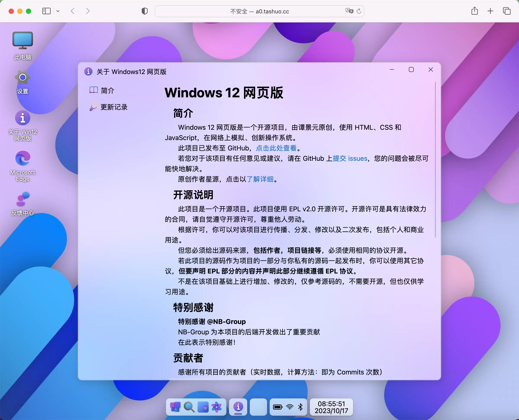Click the taskbar search magnifier icon
The width and height of the screenshot is (519, 420).
coord(189,407)
